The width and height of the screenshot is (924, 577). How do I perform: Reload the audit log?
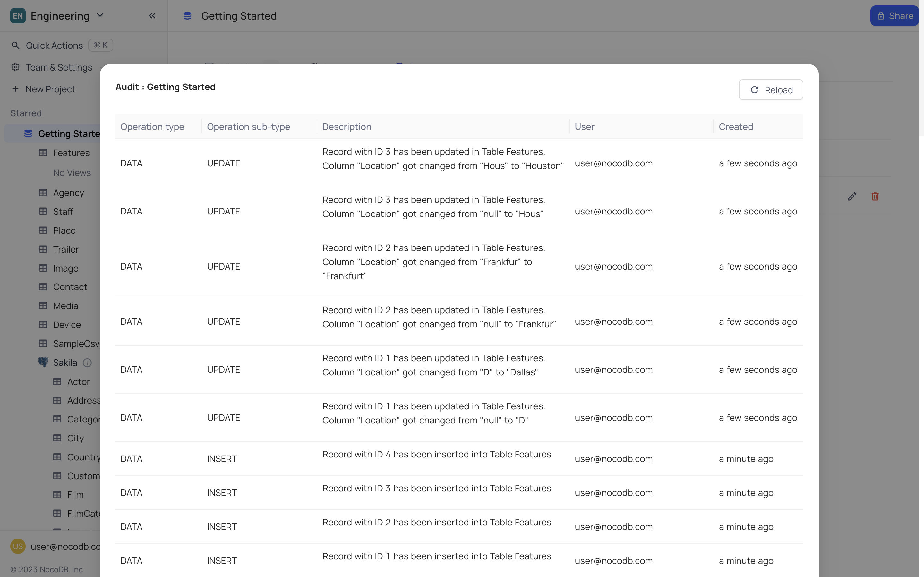click(x=771, y=90)
